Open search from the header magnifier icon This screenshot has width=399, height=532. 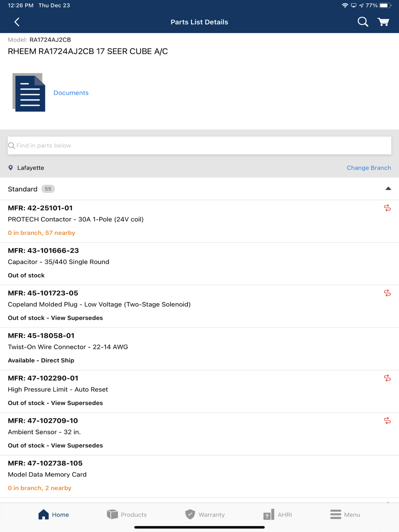pos(363,22)
